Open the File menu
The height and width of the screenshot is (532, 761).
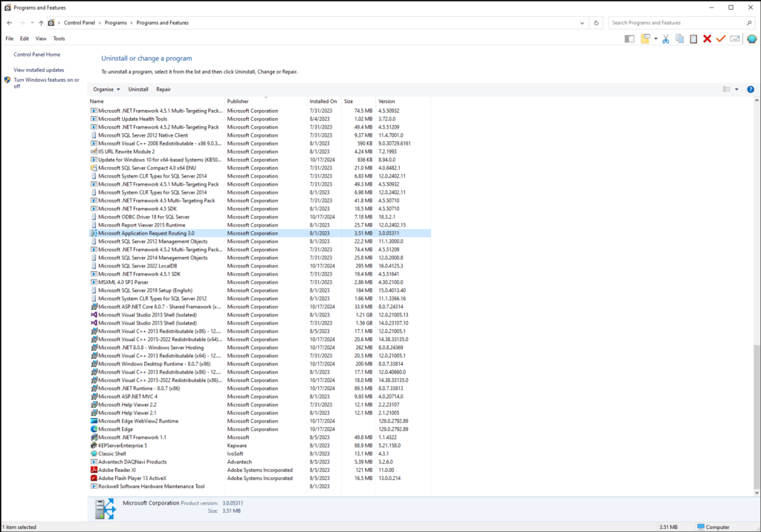pos(10,39)
